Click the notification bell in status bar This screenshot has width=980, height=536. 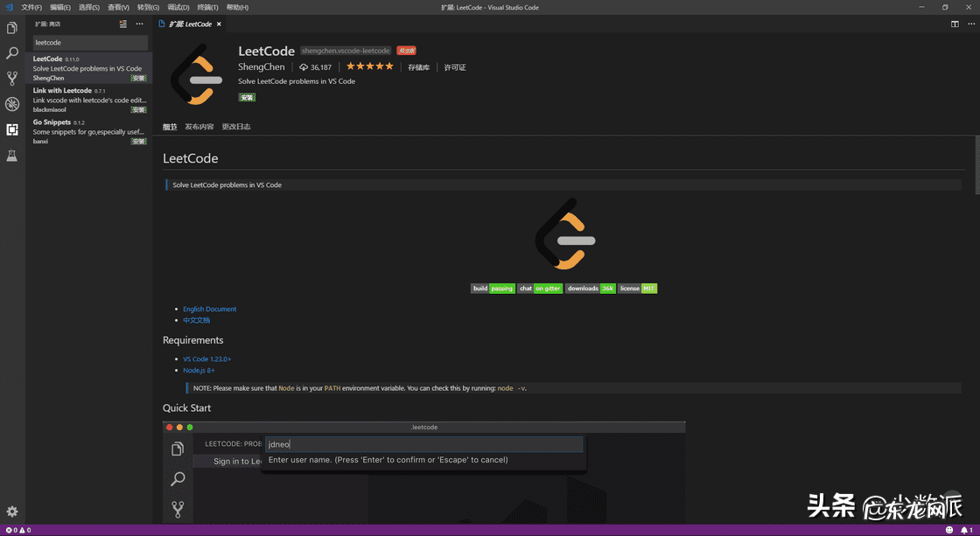[964, 530]
